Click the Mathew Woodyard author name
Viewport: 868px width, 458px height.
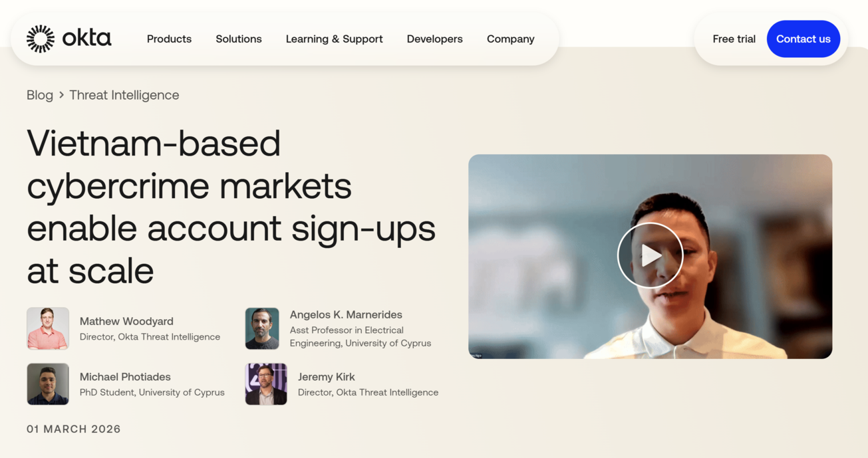click(126, 321)
